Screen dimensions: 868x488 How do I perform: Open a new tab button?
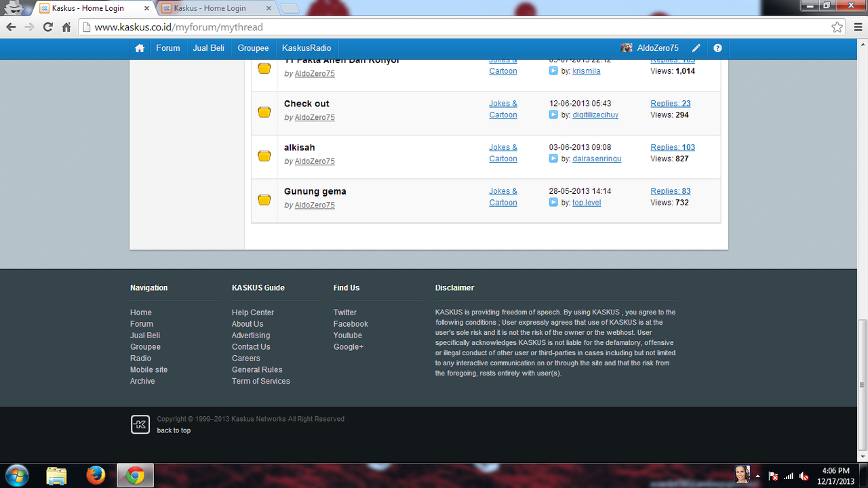tap(290, 9)
